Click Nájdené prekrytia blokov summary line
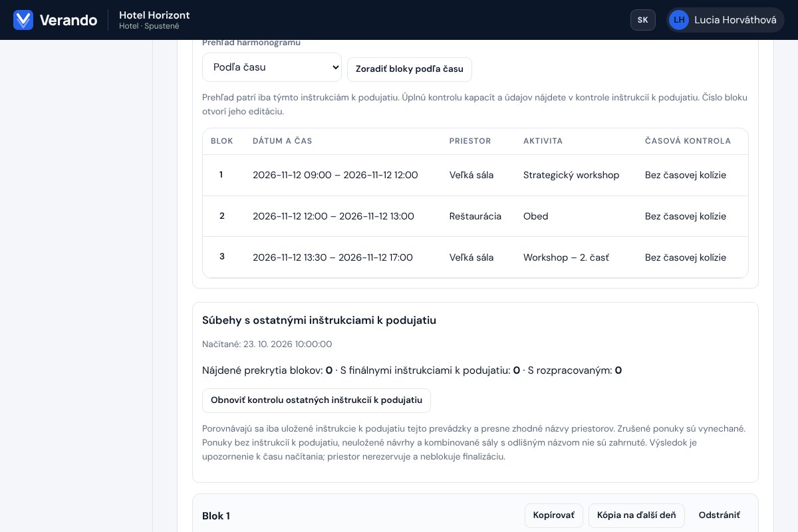798x532 pixels. point(412,370)
